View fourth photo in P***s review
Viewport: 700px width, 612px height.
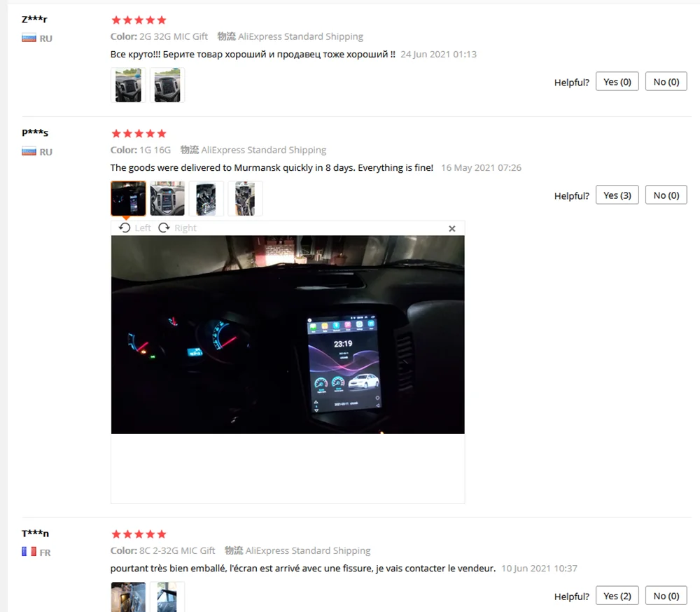coord(245,199)
